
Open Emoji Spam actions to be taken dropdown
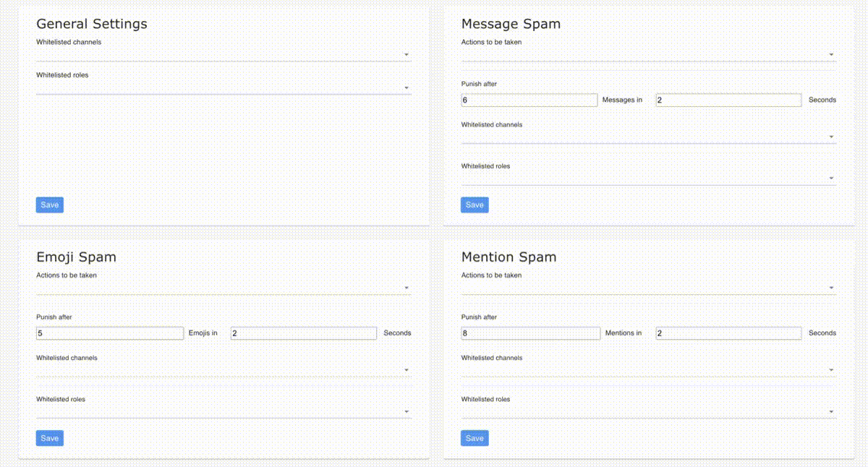[224, 288]
